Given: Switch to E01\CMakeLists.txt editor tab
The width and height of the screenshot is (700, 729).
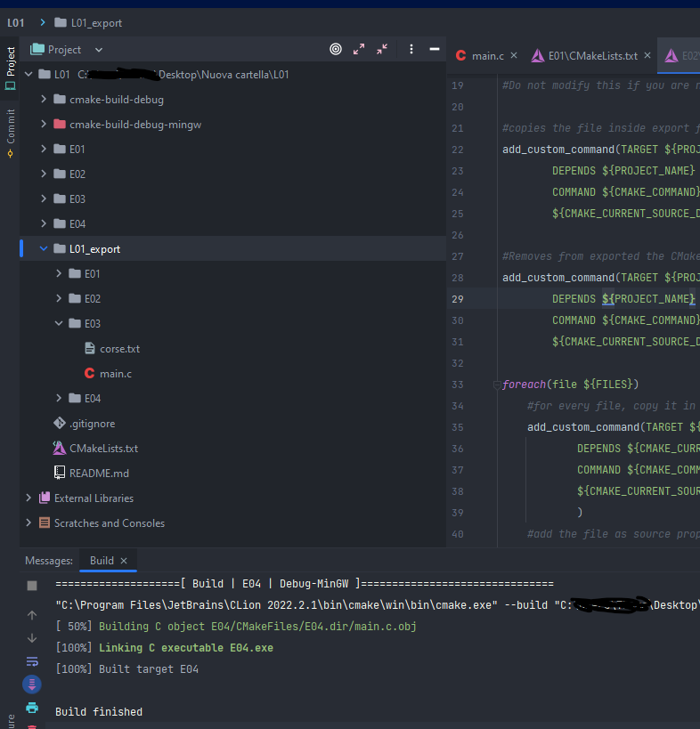Looking at the screenshot, I should (593, 56).
